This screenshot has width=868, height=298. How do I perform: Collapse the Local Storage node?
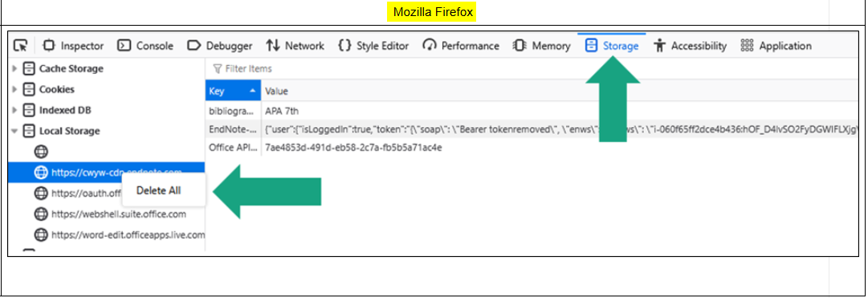pos(15,131)
